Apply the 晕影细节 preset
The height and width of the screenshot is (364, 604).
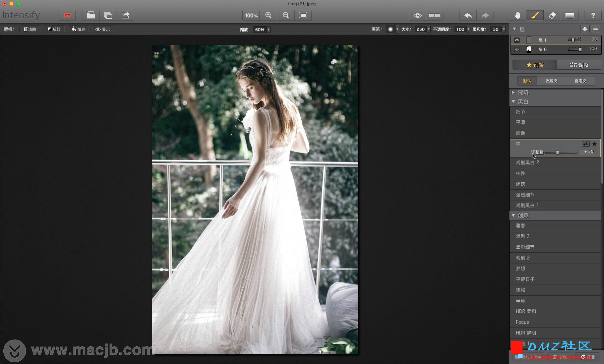point(555,247)
